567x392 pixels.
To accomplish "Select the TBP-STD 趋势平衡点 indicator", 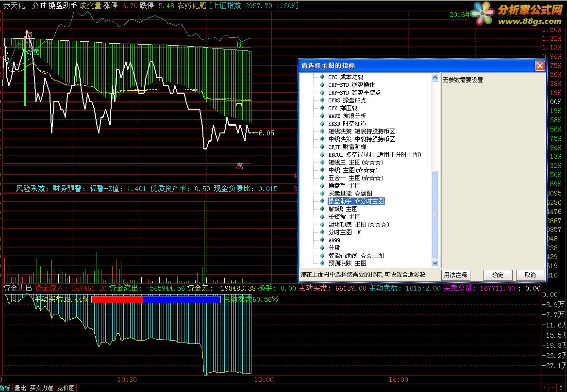I will (x=354, y=93).
